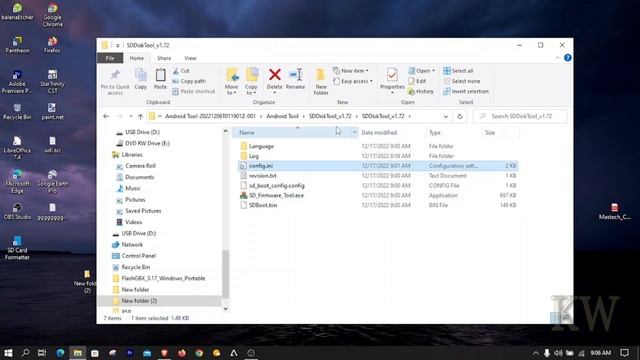Click navigation pane scroll down arrow

click(226, 309)
